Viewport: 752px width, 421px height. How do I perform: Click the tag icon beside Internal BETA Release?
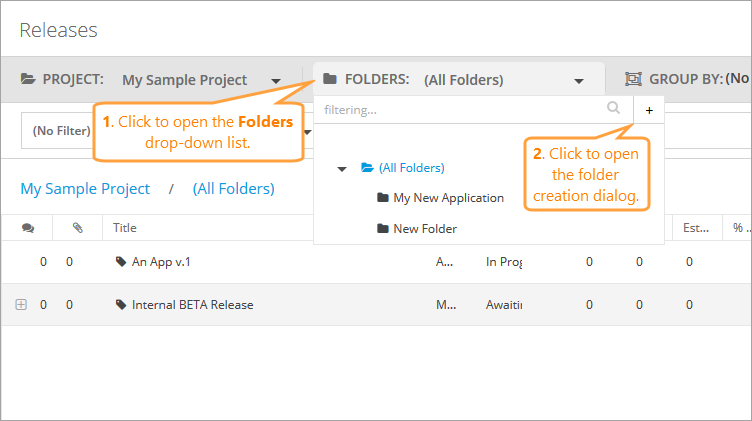tap(121, 305)
